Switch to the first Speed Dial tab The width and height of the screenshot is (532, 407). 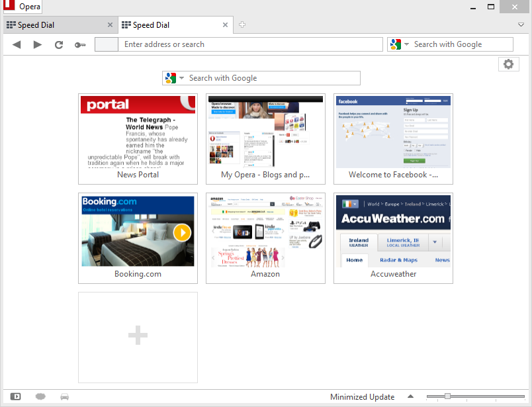pyautogui.click(x=60, y=24)
